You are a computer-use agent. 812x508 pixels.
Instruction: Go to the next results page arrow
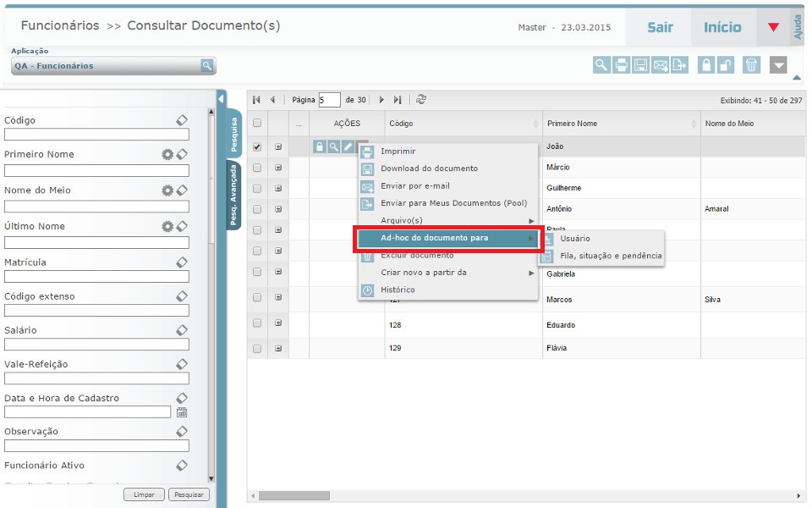pos(381,99)
